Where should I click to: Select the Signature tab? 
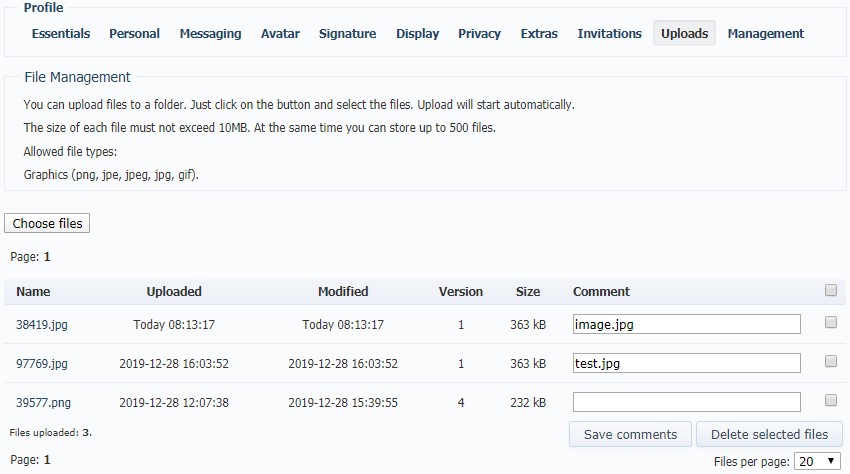click(347, 33)
